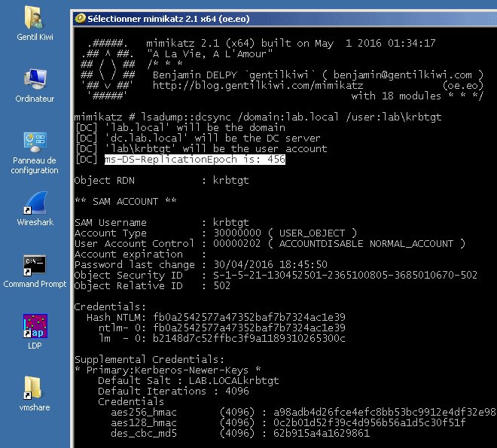The width and height of the screenshot is (497, 448).
Task: Click the Credentials: heading above Hash NTLM
Action: coord(110,306)
